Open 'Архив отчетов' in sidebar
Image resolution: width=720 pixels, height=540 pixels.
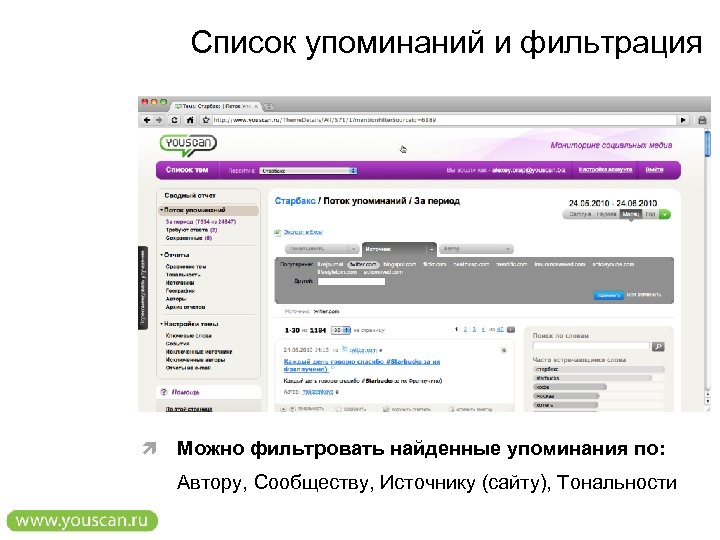pos(186,307)
